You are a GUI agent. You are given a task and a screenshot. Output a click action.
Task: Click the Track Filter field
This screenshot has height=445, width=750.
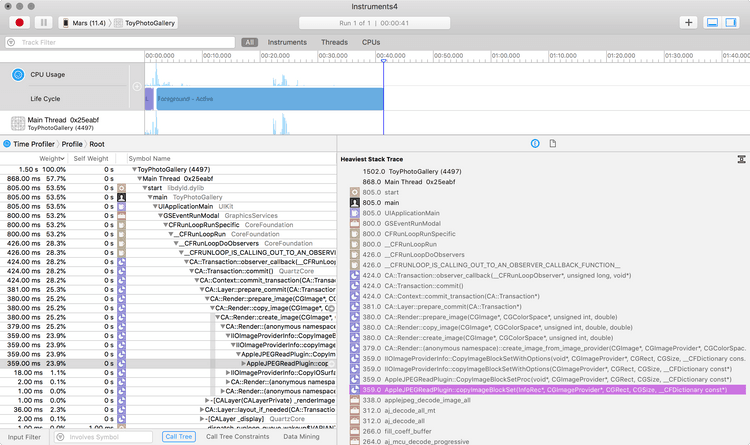120,42
